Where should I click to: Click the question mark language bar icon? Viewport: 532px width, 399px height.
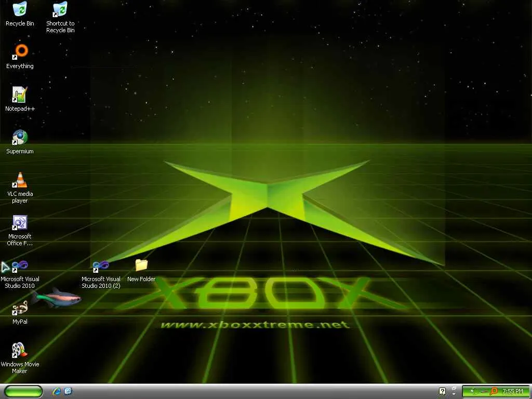(x=442, y=391)
